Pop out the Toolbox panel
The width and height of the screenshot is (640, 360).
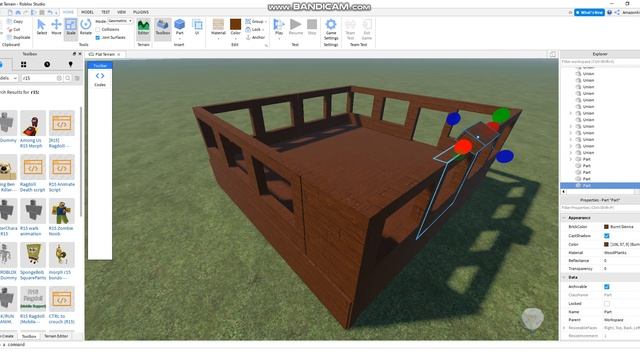74,54
